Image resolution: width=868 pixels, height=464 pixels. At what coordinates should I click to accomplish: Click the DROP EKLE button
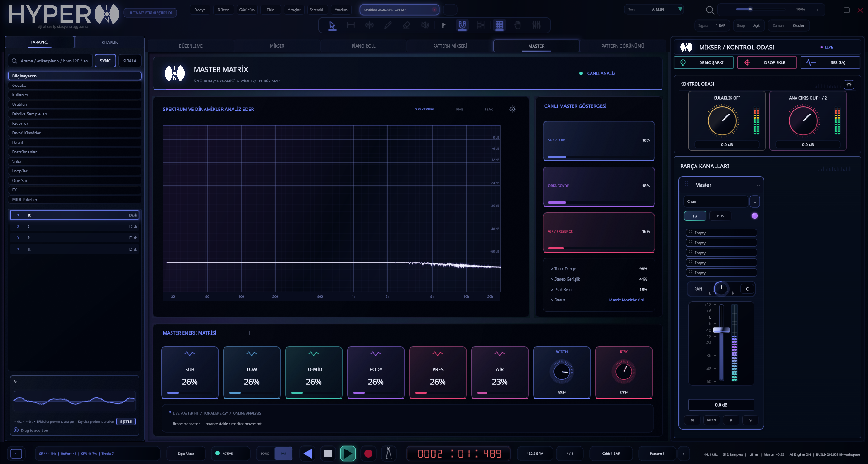coord(767,63)
